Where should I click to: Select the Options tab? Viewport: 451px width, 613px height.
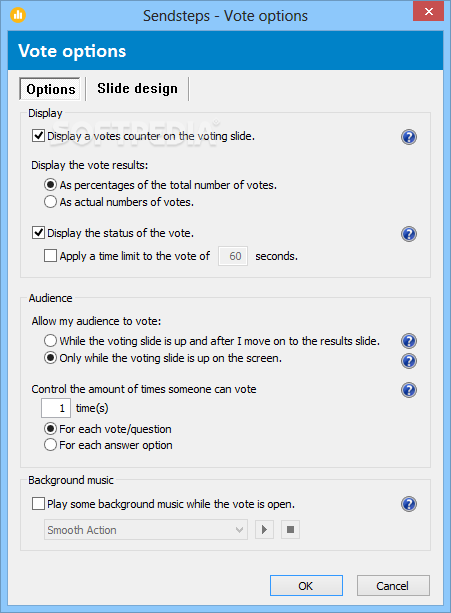point(50,89)
